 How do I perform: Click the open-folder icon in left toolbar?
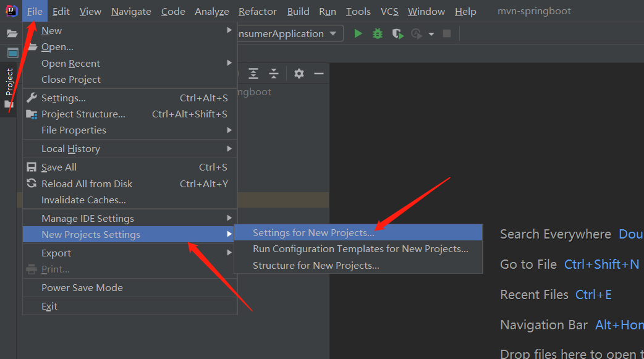click(x=12, y=34)
